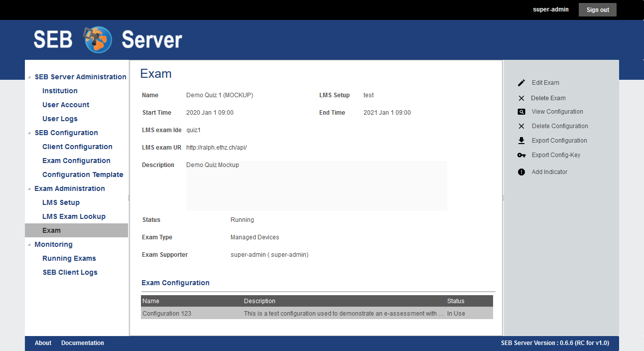Sort table by Name column header
The width and height of the screenshot is (644, 351).
point(151,301)
